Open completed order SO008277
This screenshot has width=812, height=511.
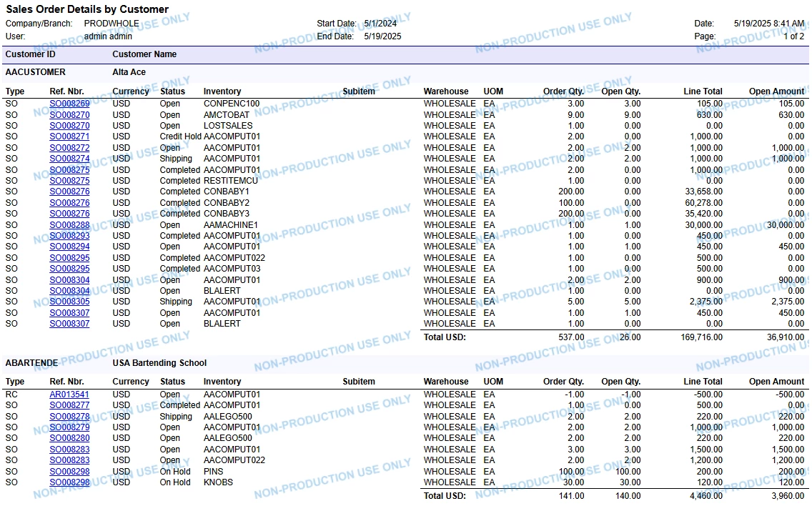69,405
